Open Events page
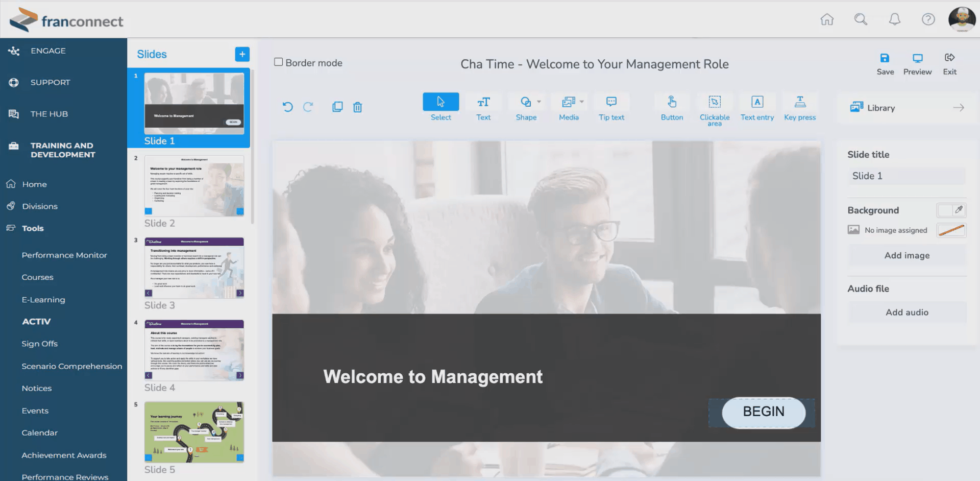Screen dimensions: 980x481 click(x=35, y=411)
